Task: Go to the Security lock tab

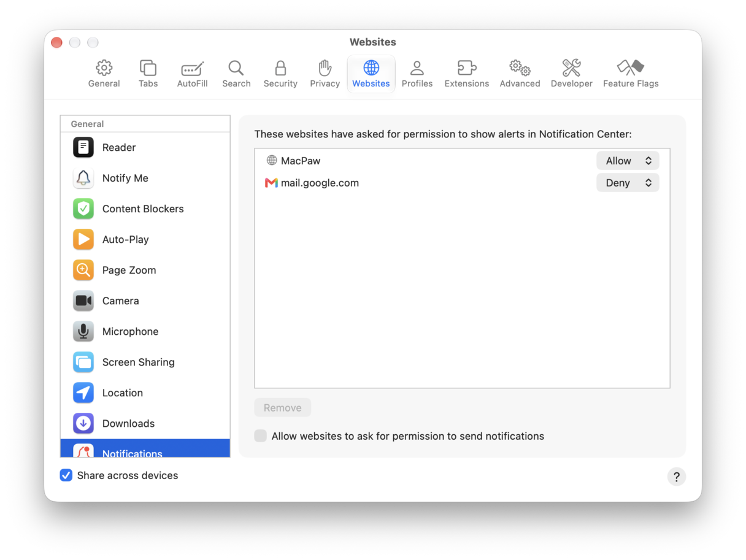Action: click(280, 74)
